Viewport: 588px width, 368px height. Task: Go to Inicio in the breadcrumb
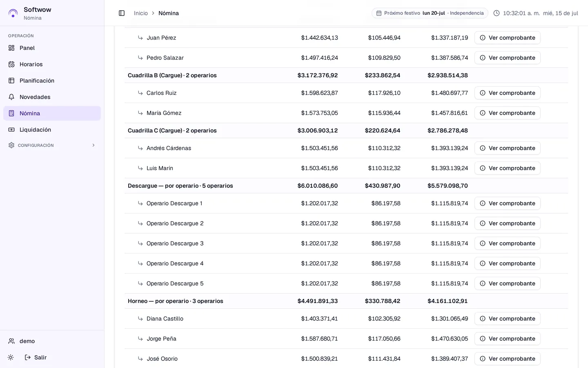[x=141, y=13]
